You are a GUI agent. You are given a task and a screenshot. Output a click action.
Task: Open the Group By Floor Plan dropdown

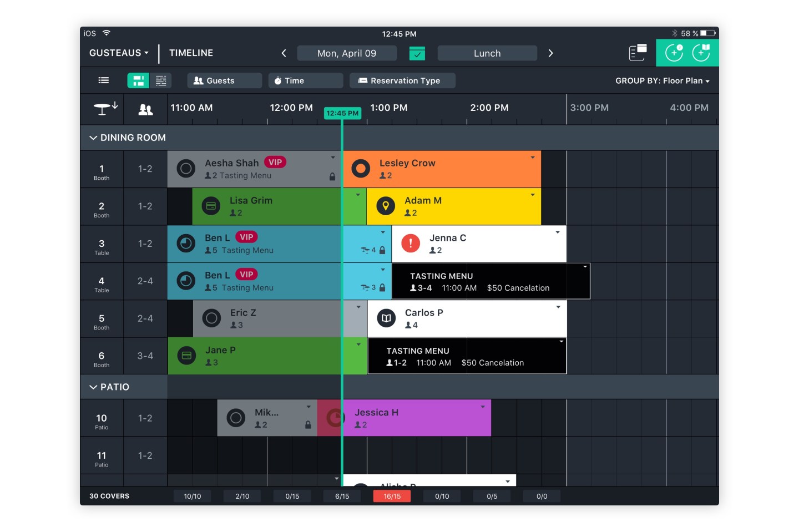662,81
